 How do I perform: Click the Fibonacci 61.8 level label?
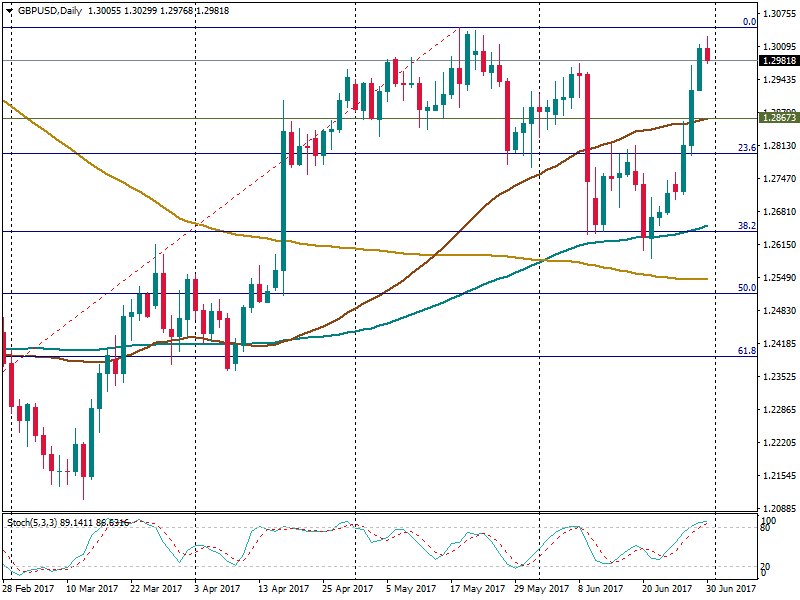click(x=746, y=351)
